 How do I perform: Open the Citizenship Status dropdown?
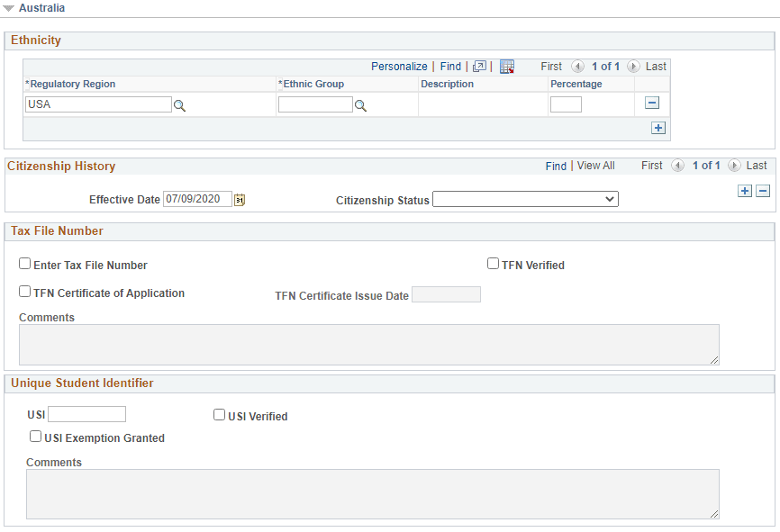coord(525,199)
